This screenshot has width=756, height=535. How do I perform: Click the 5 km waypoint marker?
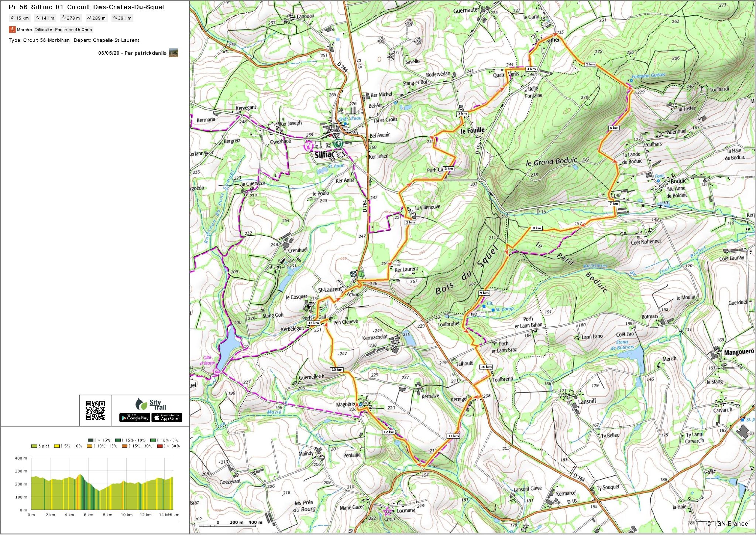pyautogui.click(x=590, y=64)
